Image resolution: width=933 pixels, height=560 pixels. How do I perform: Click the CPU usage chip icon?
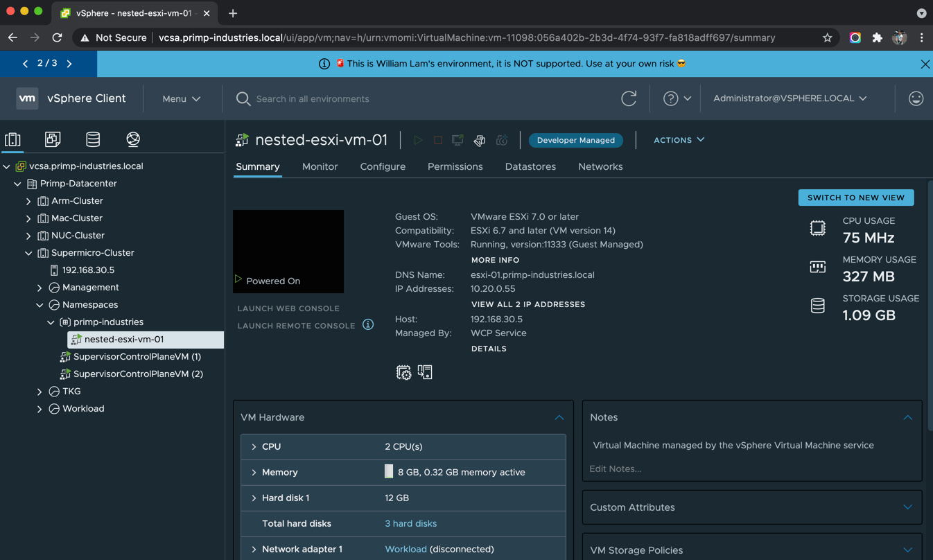tap(818, 228)
